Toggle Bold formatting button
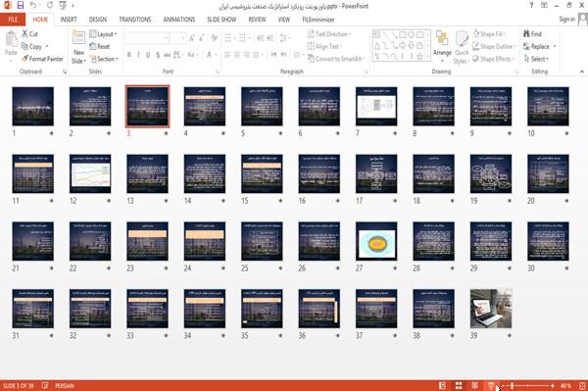The width and height of the screenshot is (588, 391). coord(128,55)
